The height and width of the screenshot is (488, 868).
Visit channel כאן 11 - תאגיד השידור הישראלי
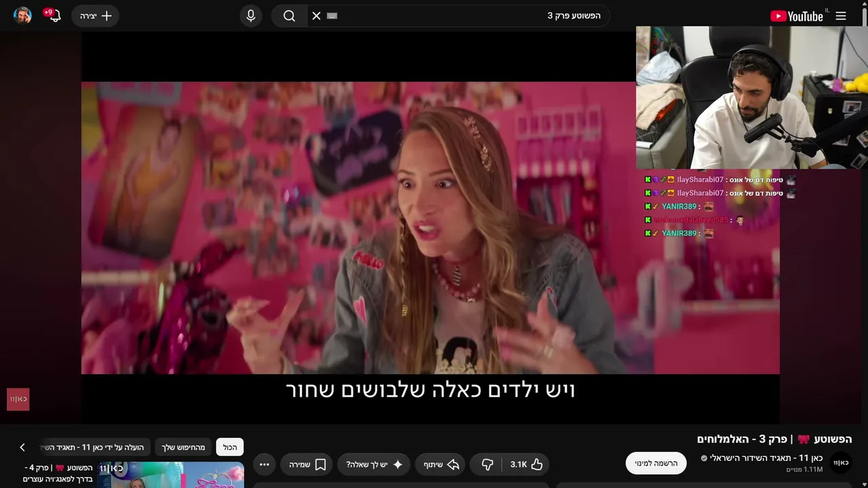tap(766, 457)
